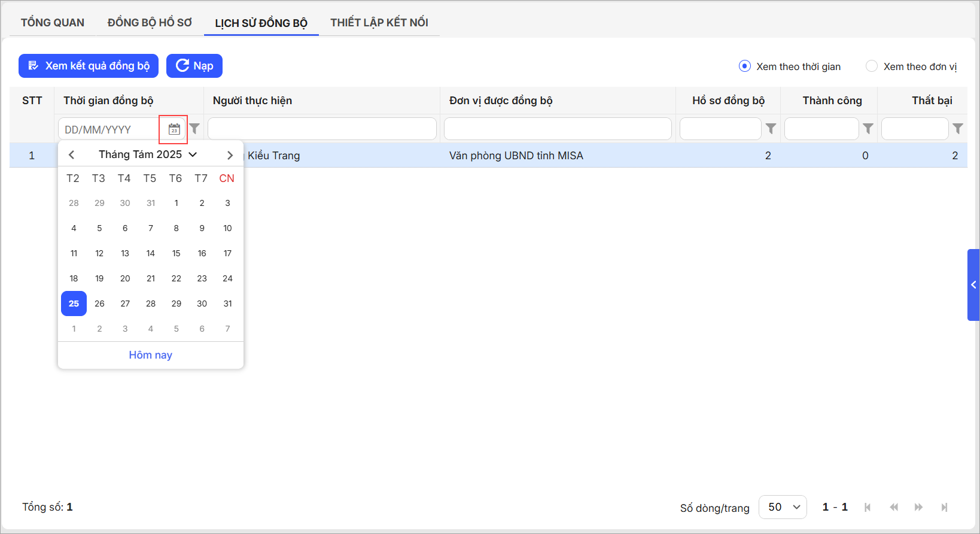980x534 pixels.
Task: Go to next month in calendar
Action: (230, 155)
